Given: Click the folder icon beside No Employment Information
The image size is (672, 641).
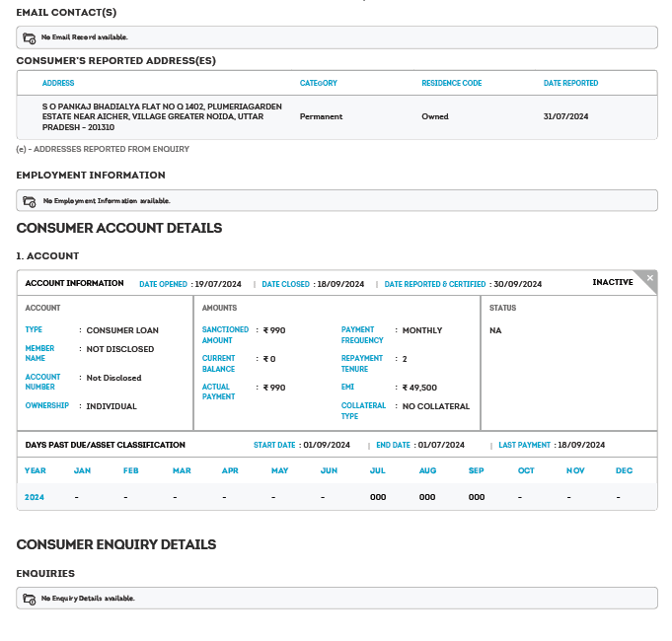Looking at the screenshot, I should 30,201.
